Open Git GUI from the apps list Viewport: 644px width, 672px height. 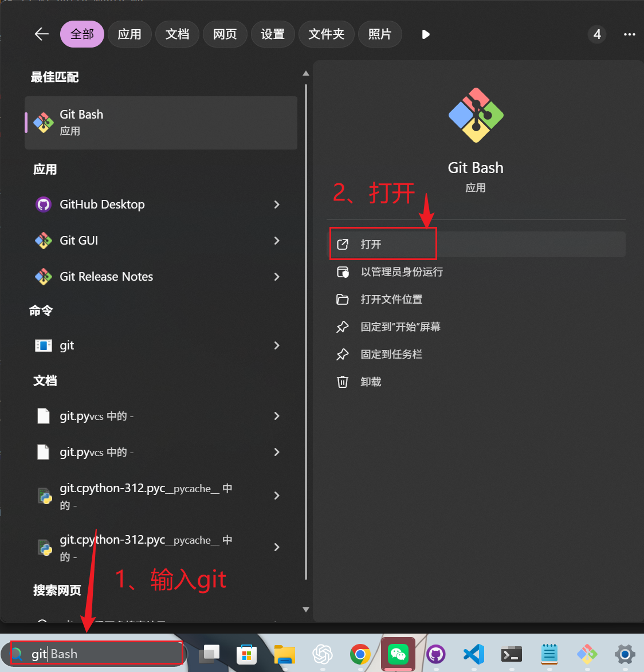(79, 240)
